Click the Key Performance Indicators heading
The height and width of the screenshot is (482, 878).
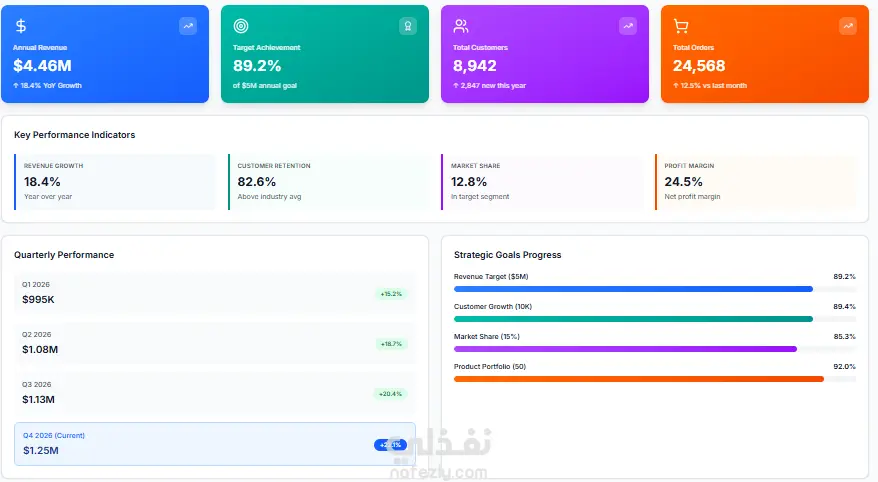coord(74,135)
